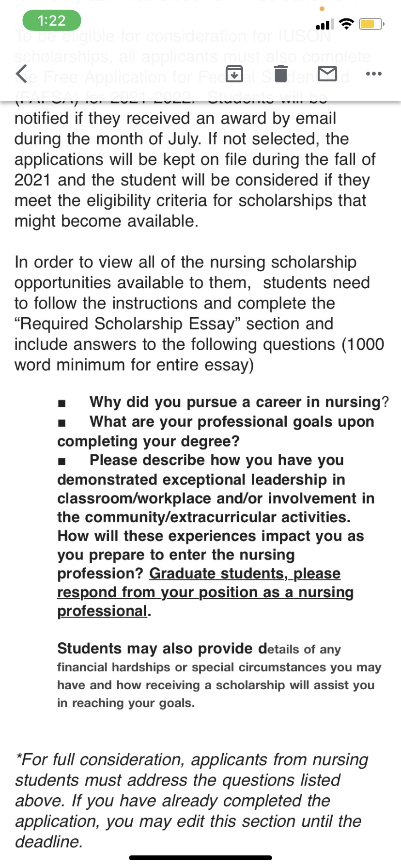The image size is (401, 868).
Task: Tap the Wi-Fi status icon
Action: click(x=346, y=24)
